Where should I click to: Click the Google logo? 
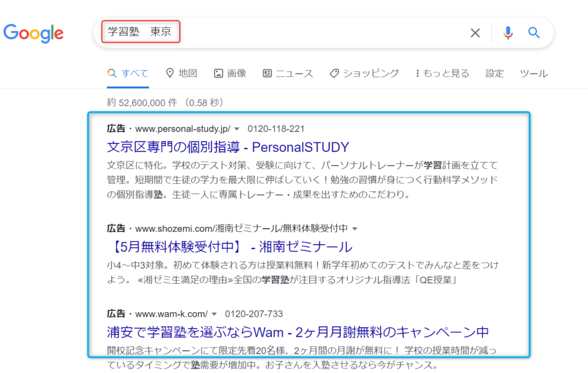tap(33, 34)
